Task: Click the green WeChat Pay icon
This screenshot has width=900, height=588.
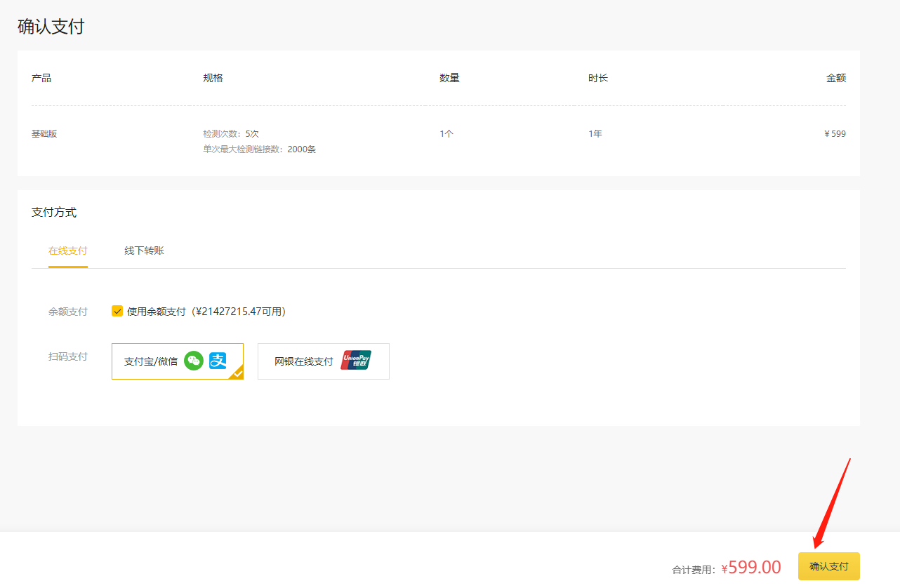Action: click(193, 361)
